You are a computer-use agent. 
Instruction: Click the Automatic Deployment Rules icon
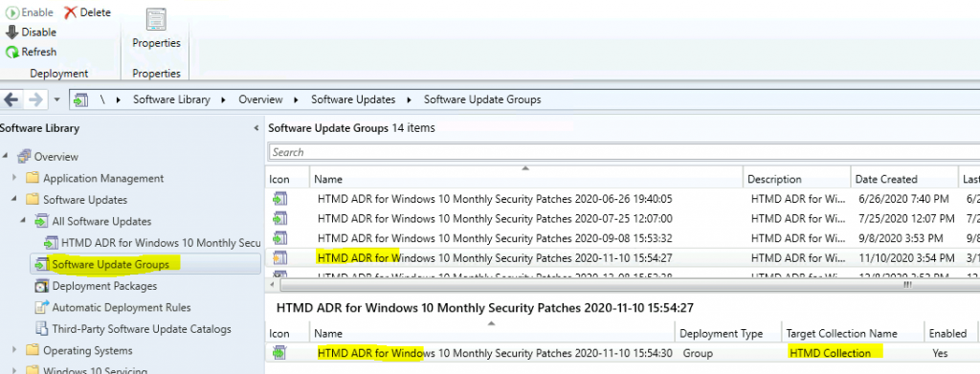pos(41,307)
